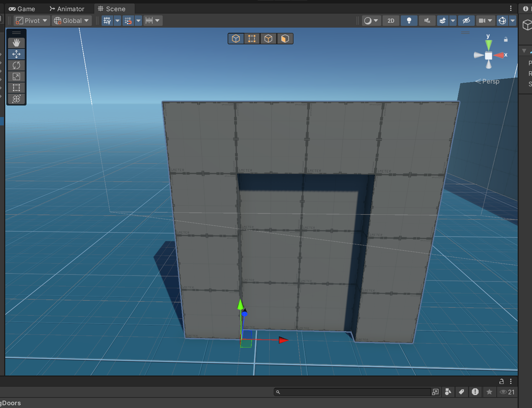Toggle scene audio mute button

[x=427, y=21]
